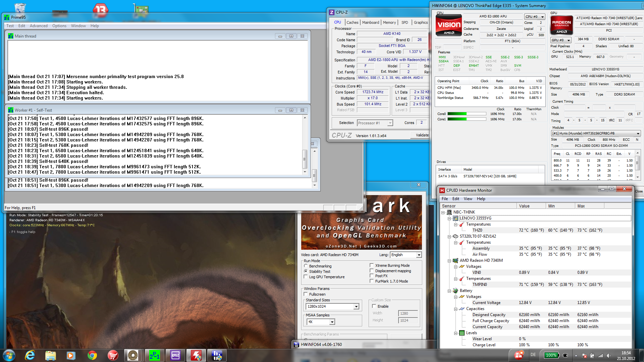The height and width of the screenshot is (362, 644).
Task: Tick the Fullscreen checkbox in FurMark
Action: coord(306,294)
